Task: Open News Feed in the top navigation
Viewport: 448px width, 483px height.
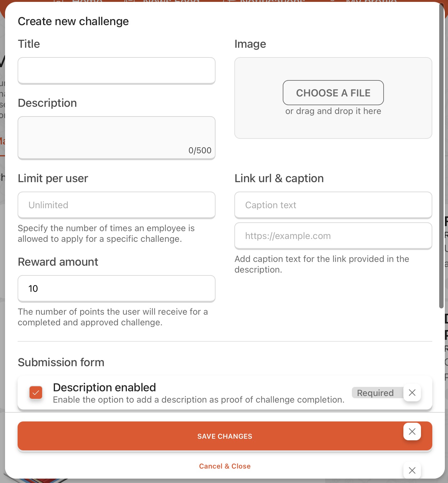Action: pos(171,1)
